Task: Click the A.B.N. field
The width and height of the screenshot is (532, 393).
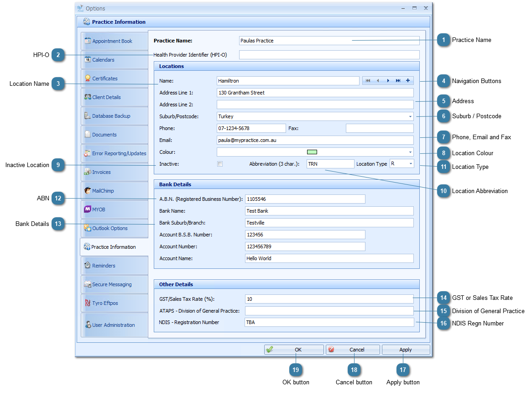Action: tap(305, 199)
